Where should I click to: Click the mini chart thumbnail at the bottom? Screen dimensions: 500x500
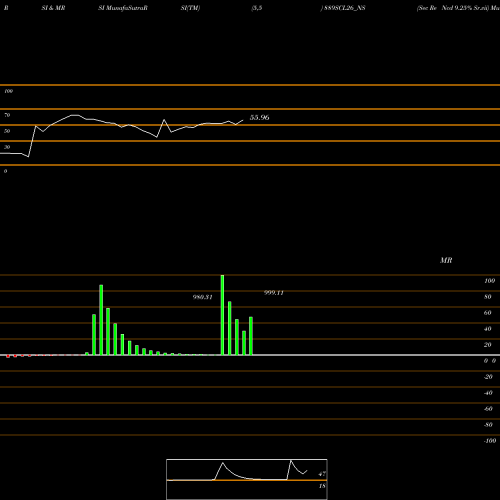point(247,479)
